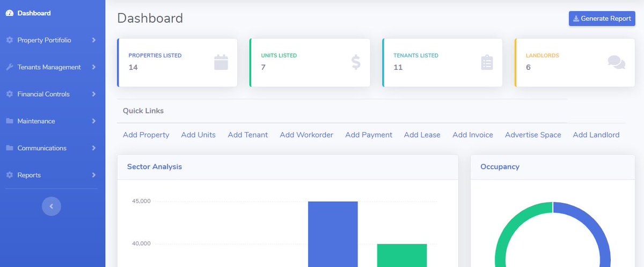The image size is (644, 267).
Task: Open Maintenance menu item
Action: [x=52, y=121]
